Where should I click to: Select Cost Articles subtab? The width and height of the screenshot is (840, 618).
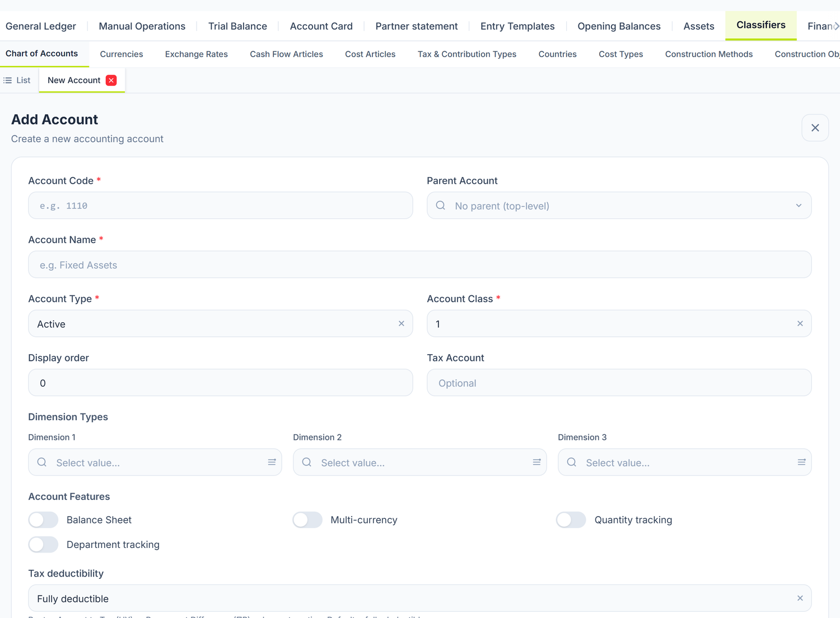pyautogui.click(x=370, y=54)
